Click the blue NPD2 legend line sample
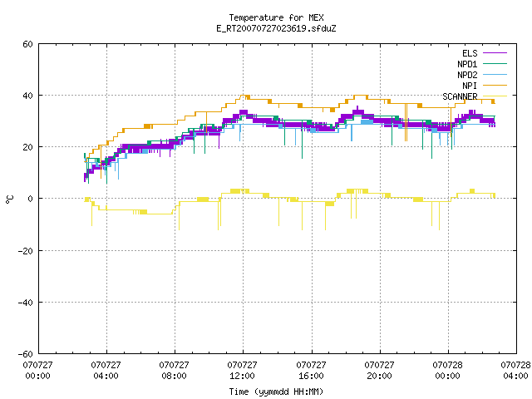Screen dimensions: 532x399 pos(495,74)
